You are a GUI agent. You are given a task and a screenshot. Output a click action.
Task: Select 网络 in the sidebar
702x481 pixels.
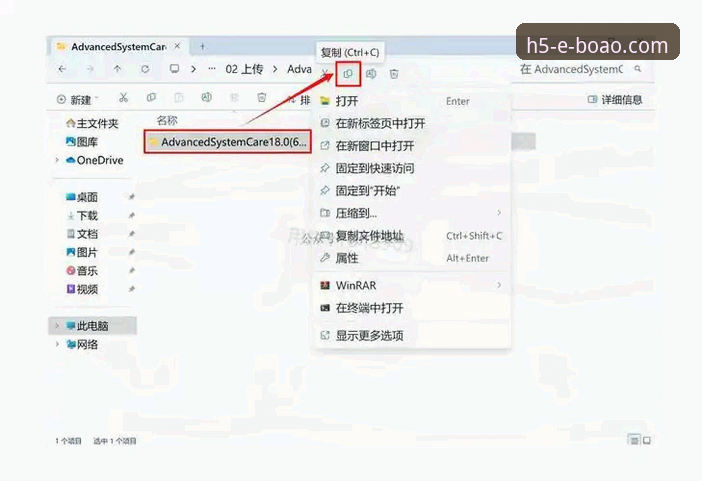82,344
